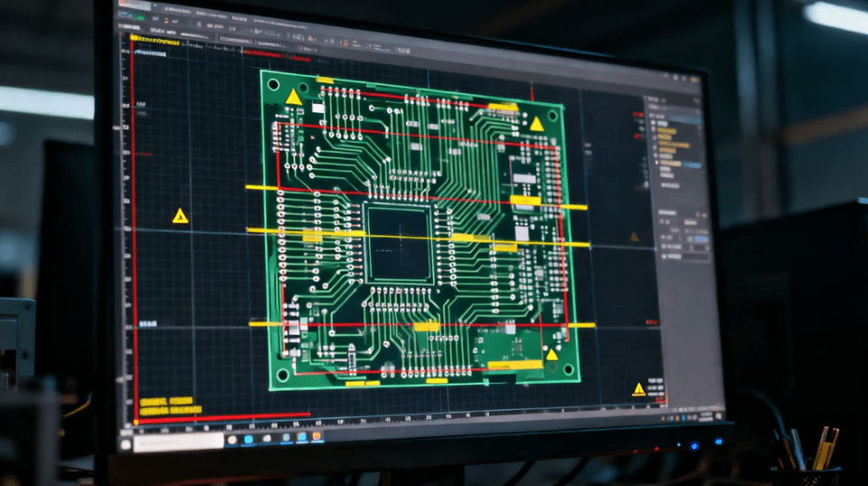This screenshot has width=868, height=486.
Task: Select the warning marker left of the board
Action: point(180,215)
